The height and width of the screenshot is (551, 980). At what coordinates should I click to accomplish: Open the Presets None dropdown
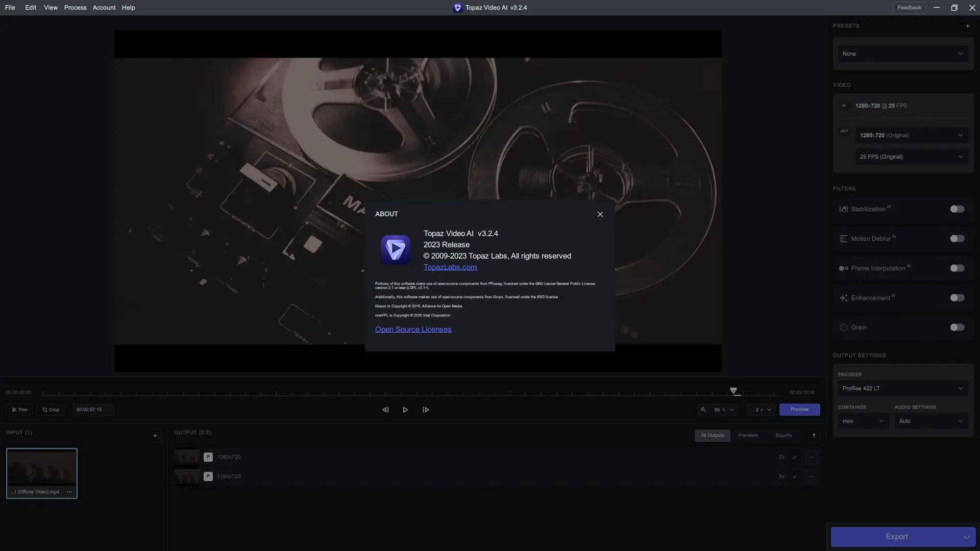coord(902,54)
